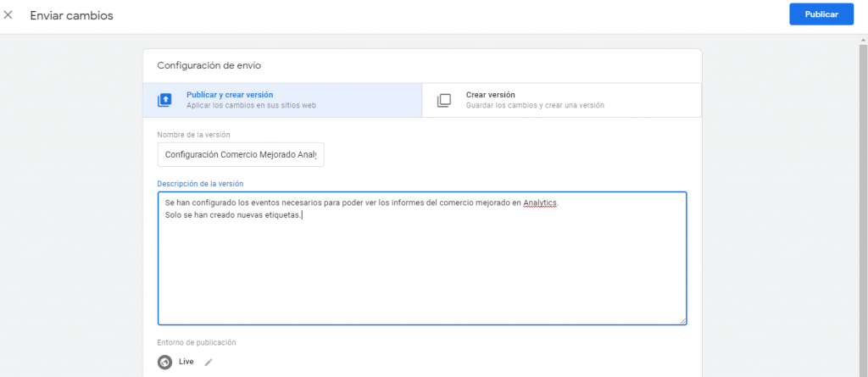Select the Publicar y crear versión tab
This screenshot has height=377, width=868.
(282, 100)
